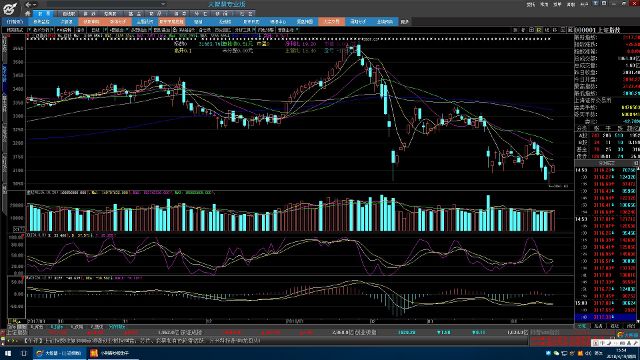Click the 000001 上证指数 title in the right panel
Screen dimensions: 640x360
coord(598,30)
